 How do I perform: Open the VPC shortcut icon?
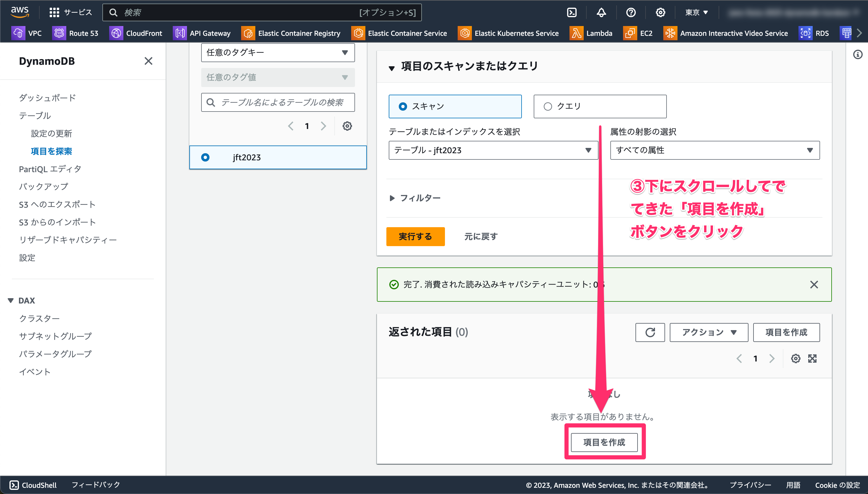[x=18, y=33]
